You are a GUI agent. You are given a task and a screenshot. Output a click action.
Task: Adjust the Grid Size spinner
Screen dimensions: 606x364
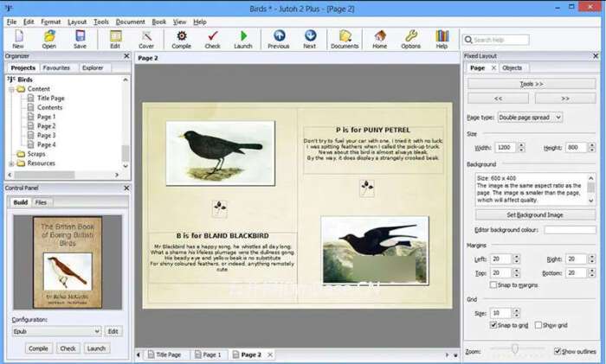(x=517, y=313)
